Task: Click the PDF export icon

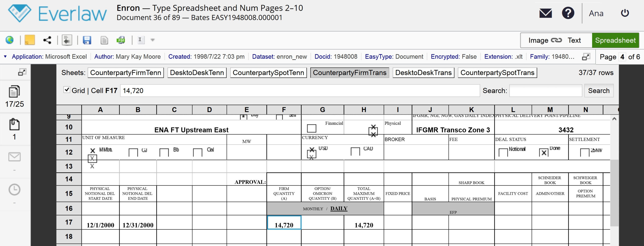Action: [121, 40]
